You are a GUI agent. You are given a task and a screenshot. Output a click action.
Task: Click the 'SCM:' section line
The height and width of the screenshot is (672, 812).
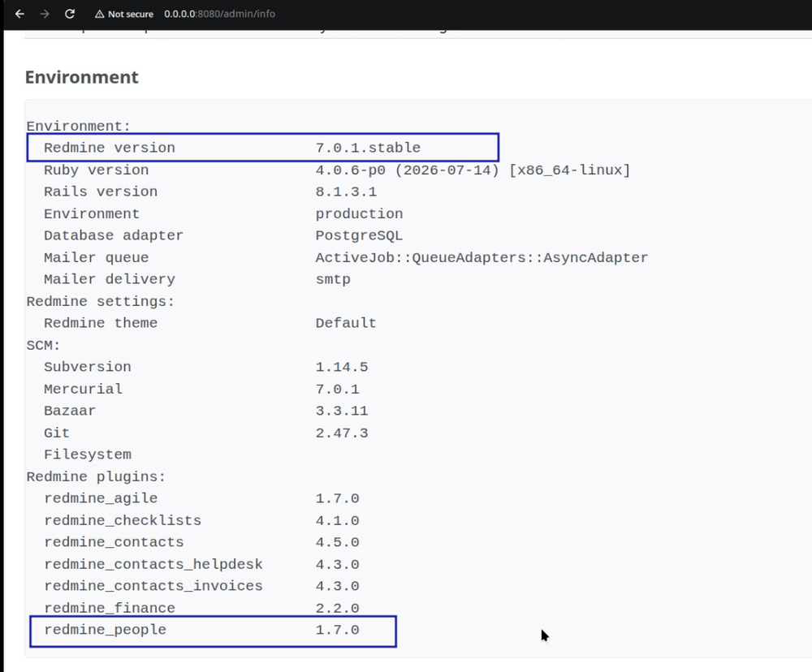[44, 345]
